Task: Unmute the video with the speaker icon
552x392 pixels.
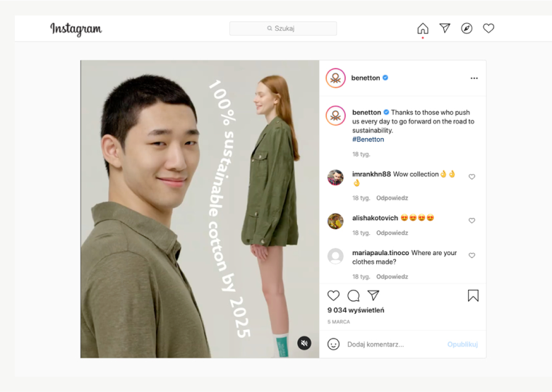Action: 304,343
